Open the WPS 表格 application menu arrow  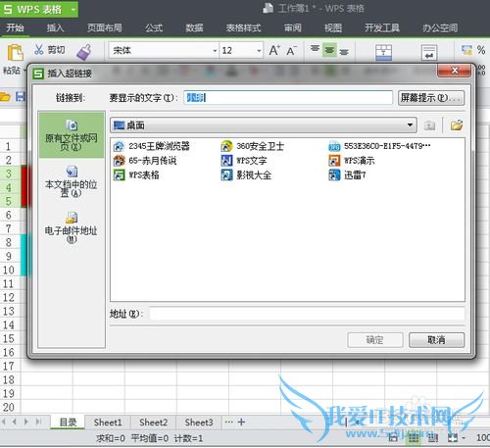pyautogui.click(x=73, y=10)
